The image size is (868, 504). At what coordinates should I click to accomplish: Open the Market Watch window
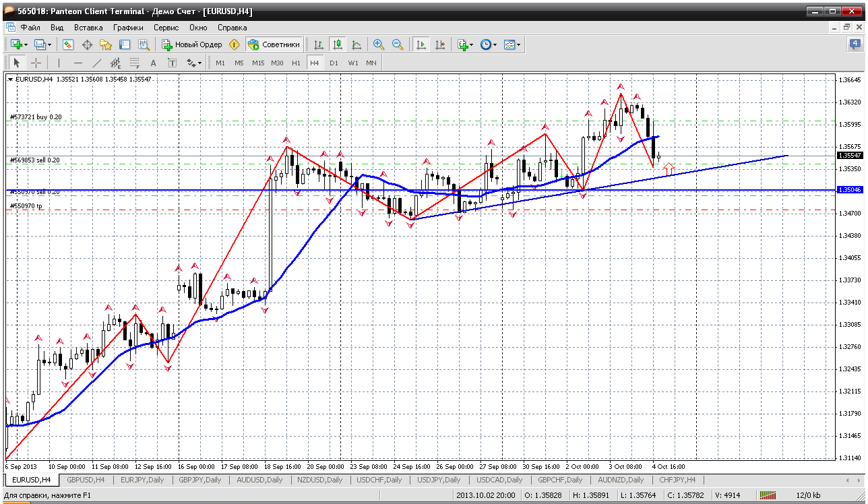click(x=68, y=44)
